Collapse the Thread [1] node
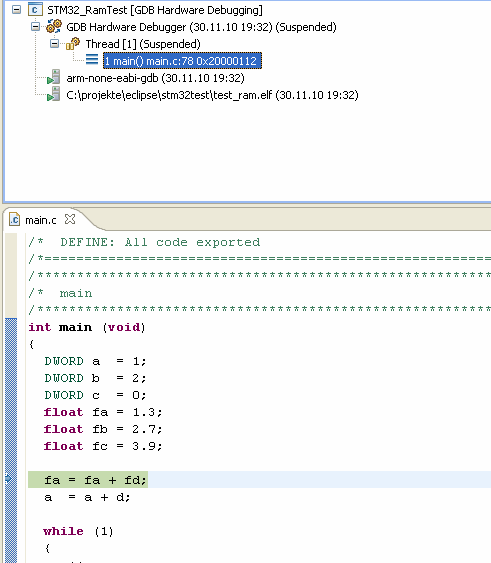Screen dimensions: 491x563 54,44
